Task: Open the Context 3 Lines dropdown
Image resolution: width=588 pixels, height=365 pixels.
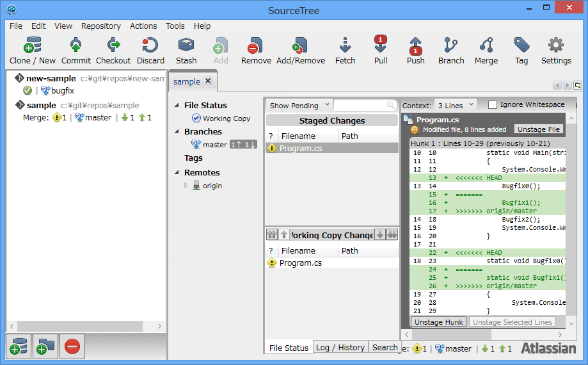Action: pos(456,106)
